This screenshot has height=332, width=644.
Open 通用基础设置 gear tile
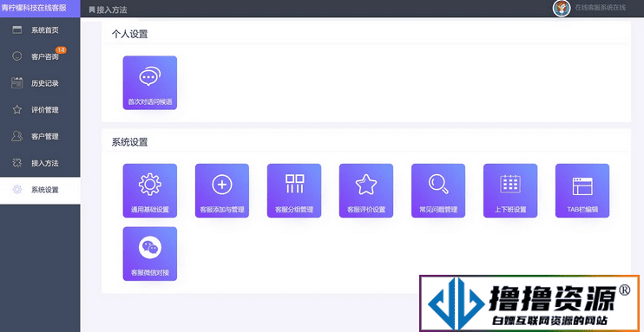[x=150, y=191]
